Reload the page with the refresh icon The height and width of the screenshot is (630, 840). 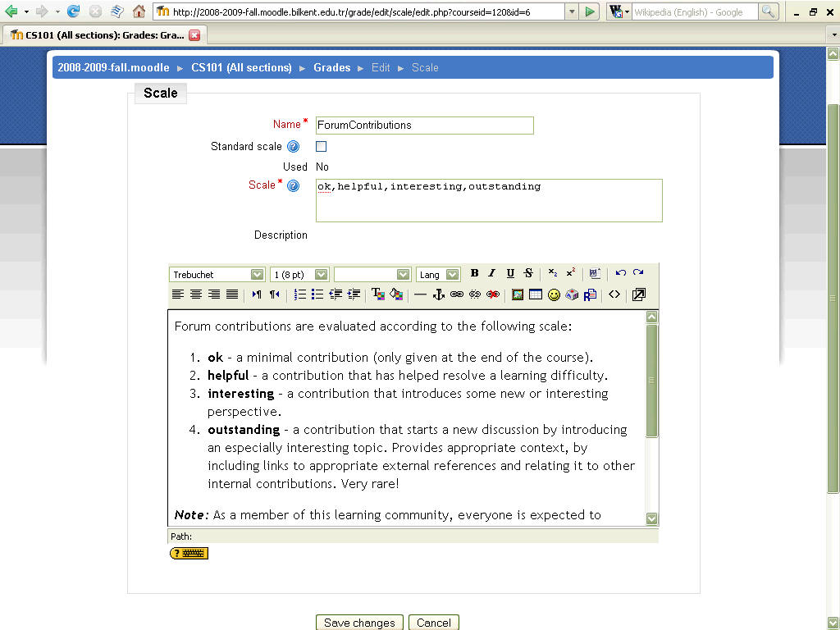(73, 11)
